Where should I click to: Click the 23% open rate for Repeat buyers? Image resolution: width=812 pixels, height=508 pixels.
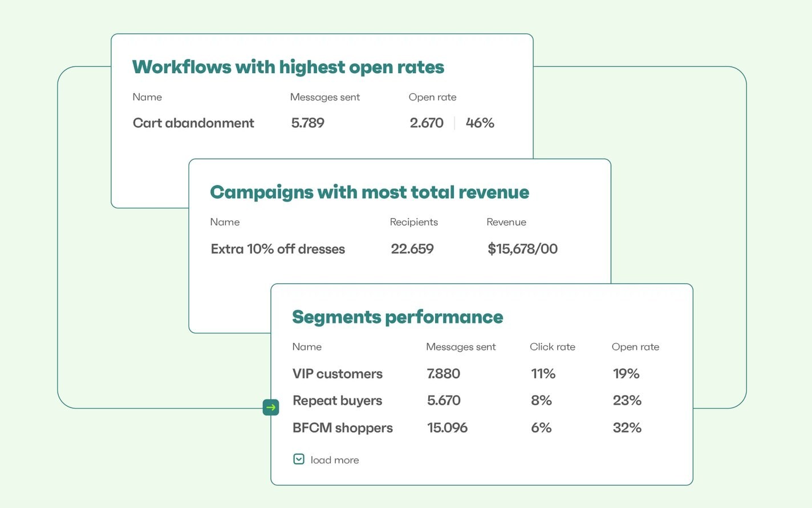tap(627, 401)
